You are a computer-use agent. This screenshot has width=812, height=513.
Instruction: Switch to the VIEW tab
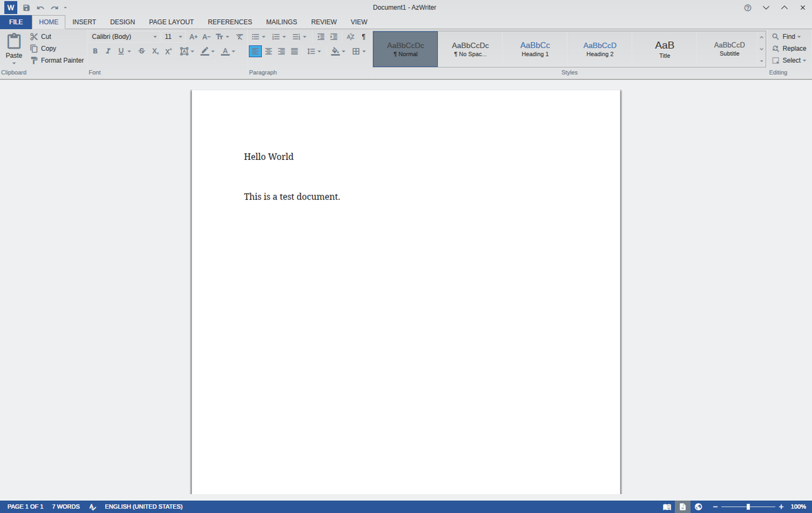[359, 22]
